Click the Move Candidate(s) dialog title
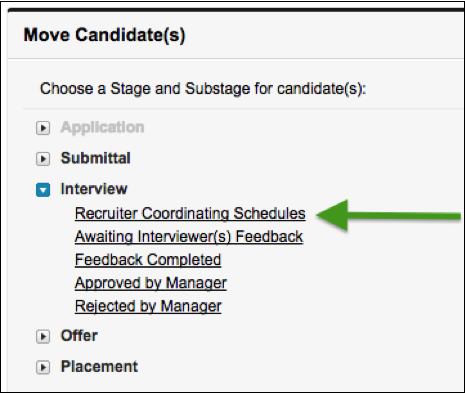 tap(104, 35)
